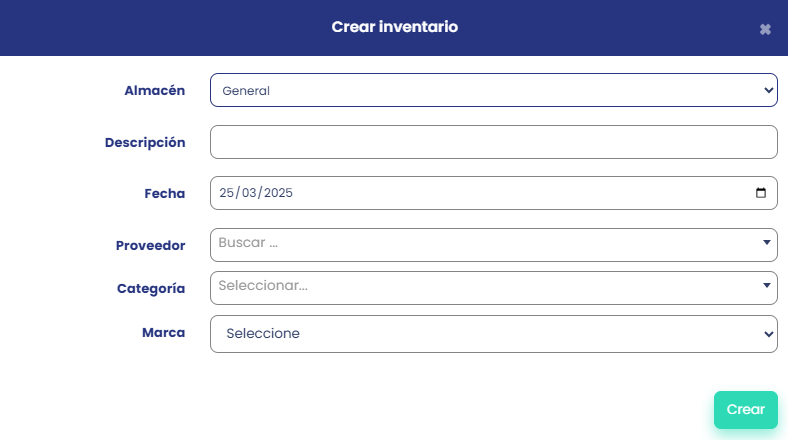
Task: Click the Almacén field label
Action: [154, 90]
